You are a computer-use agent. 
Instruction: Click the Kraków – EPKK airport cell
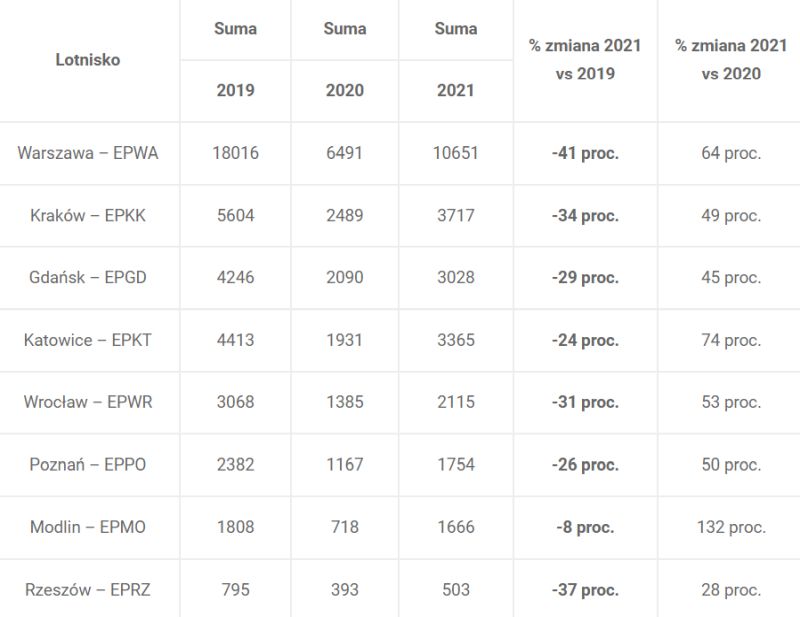pyautogui.click(x=88, y=215)
